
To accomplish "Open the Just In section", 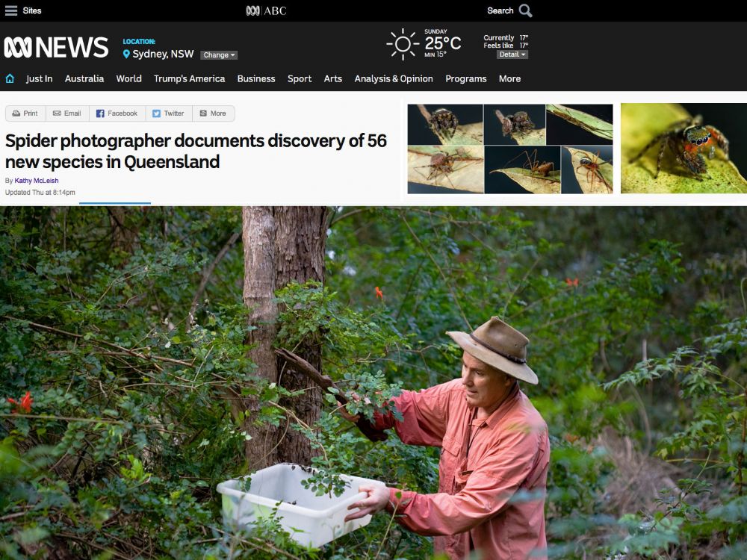I will (x=39, y=78).
